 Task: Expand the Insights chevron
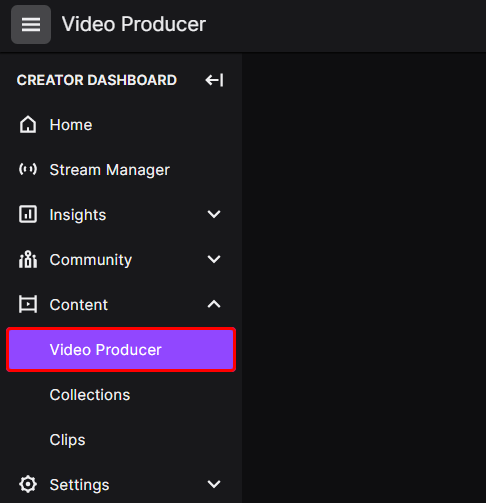pos(214,214)
